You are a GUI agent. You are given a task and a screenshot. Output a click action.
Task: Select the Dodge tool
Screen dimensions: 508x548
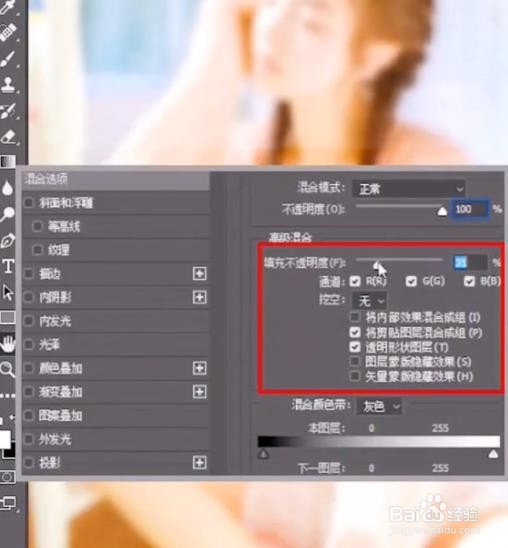8,214
